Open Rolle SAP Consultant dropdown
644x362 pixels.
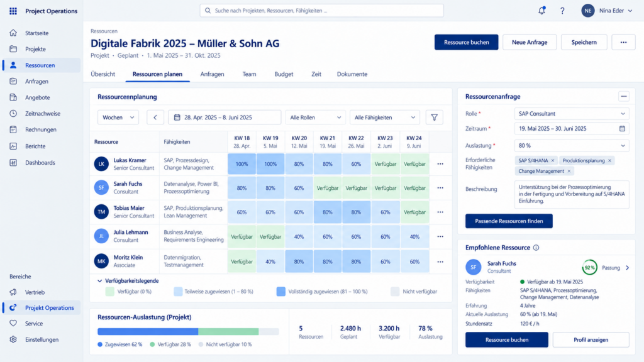572,114
